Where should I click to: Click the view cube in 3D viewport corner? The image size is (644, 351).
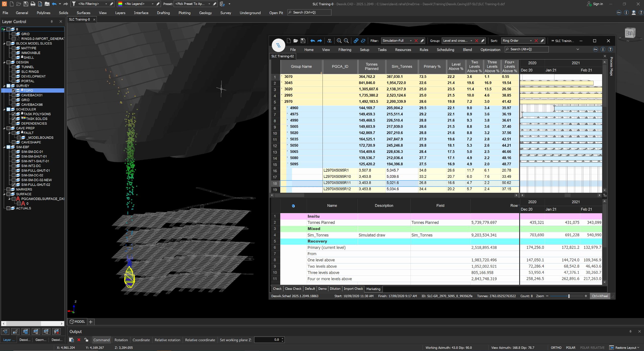630,33
